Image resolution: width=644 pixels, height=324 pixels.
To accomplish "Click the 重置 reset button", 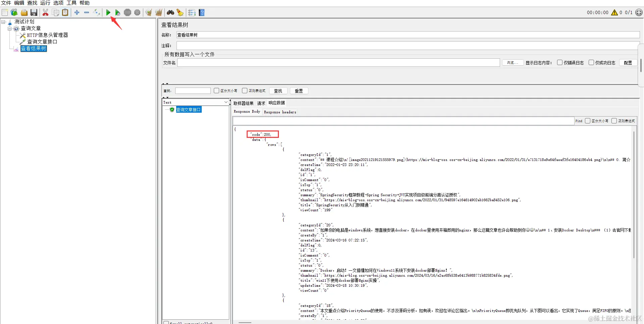I will click(299, 91).
